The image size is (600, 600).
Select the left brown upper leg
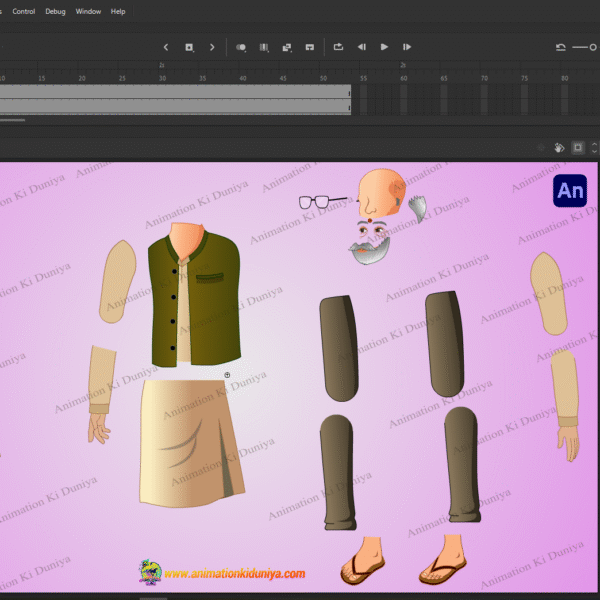point(339,348)
